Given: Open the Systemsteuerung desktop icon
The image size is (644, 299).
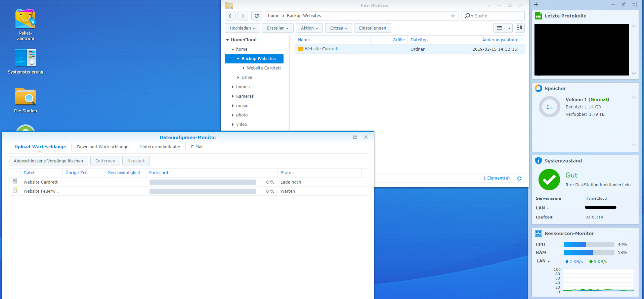Looking at the screenshot, I should (x=26, y=61).
